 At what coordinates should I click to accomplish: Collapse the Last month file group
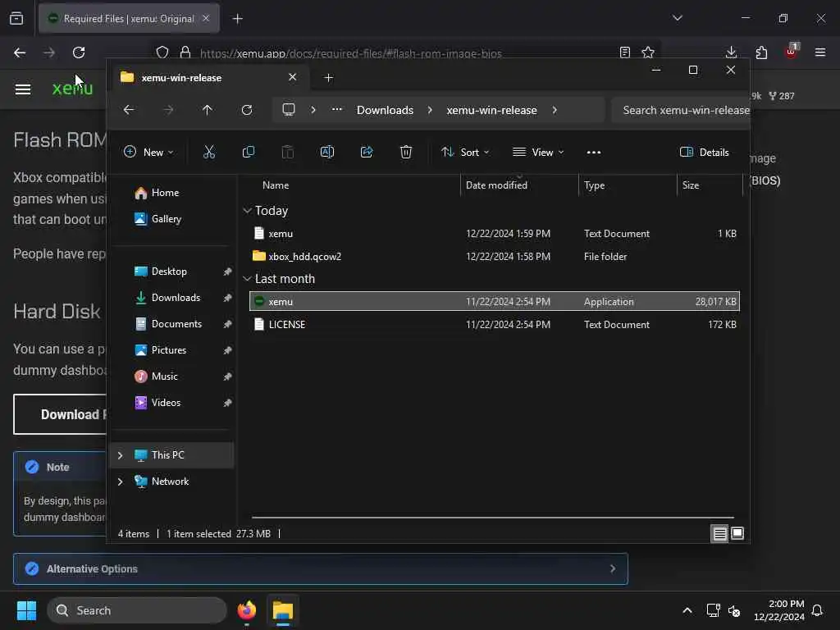click(247, 279)
